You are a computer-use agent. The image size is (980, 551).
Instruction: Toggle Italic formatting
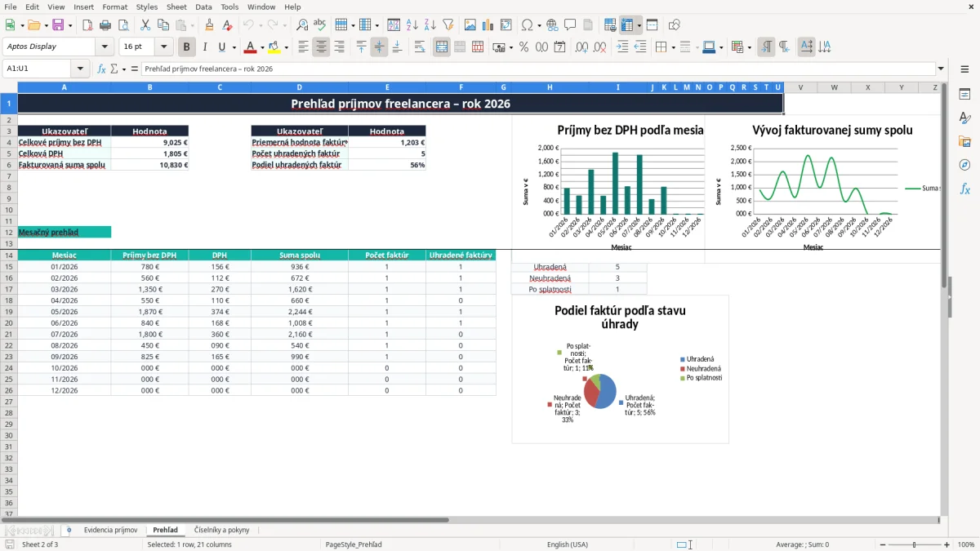coord(205,47)
